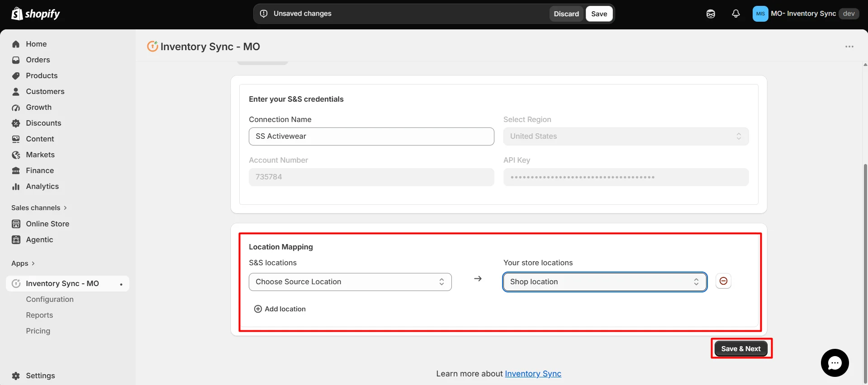Expand the Apps section

(x=23, y=263)
